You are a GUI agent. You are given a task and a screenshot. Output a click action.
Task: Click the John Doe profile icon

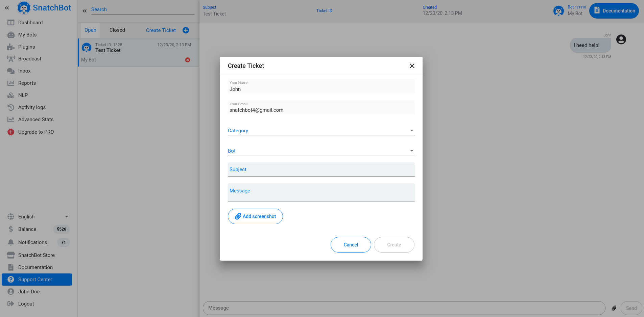pyautogui.click(x=11, y=292)
